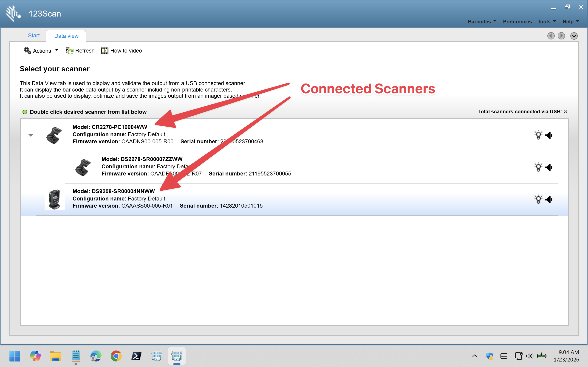Expand the tab list down-arrow button
This screenshot has width=588, height=367.
(574, 36)
